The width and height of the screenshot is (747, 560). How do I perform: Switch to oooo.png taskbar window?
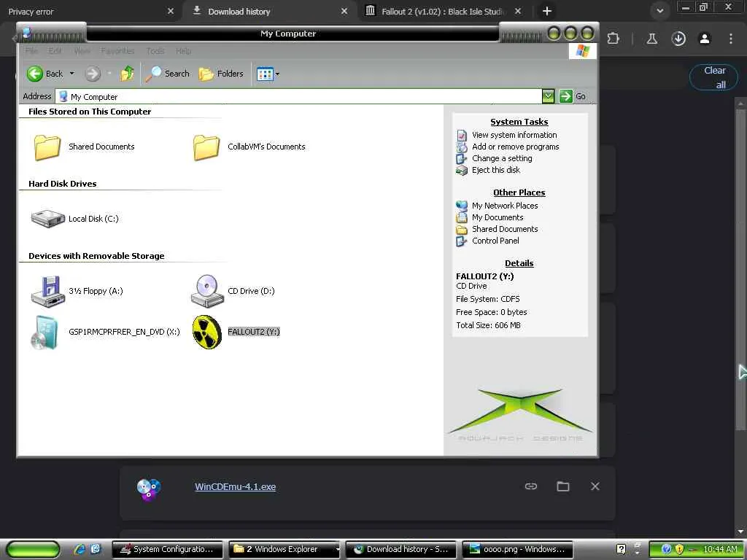[x=517, y=549]
